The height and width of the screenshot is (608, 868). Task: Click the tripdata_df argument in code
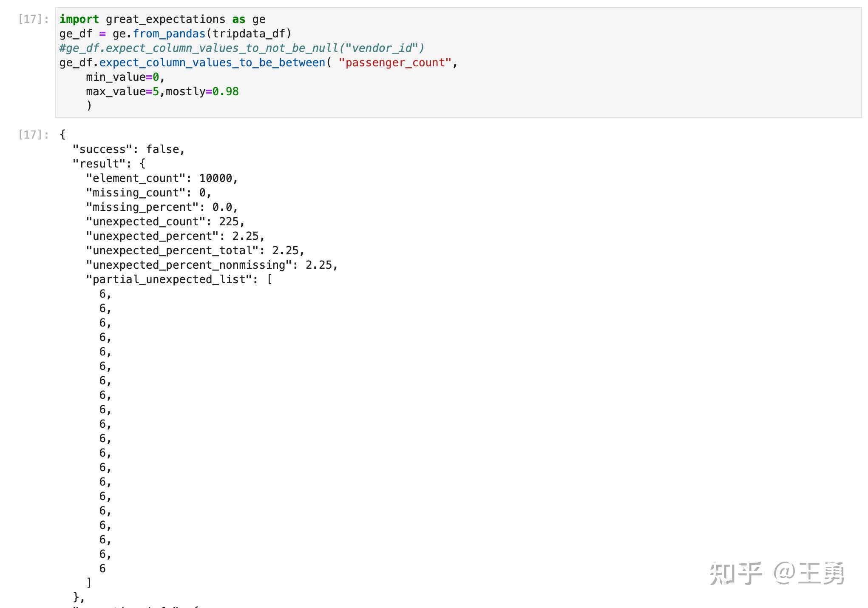click(x=251, y=34)
